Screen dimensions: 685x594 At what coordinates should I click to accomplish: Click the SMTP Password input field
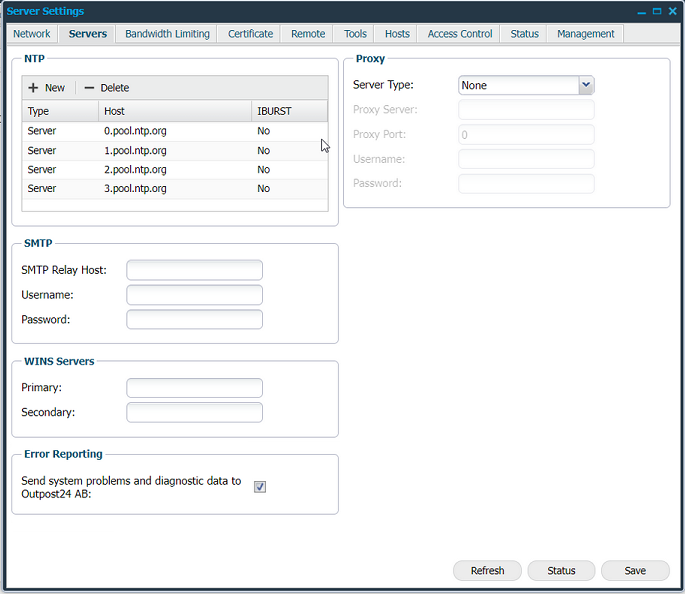pos(194,319)
